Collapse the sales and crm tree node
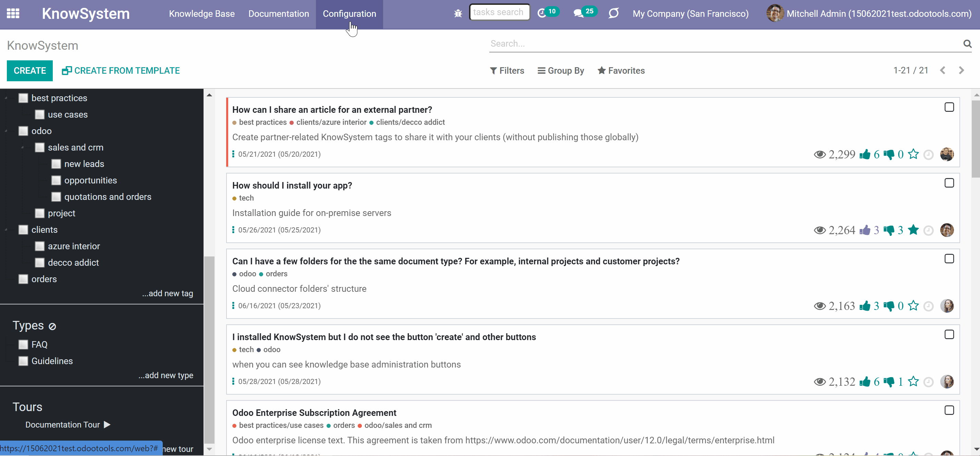 [23, 147]
